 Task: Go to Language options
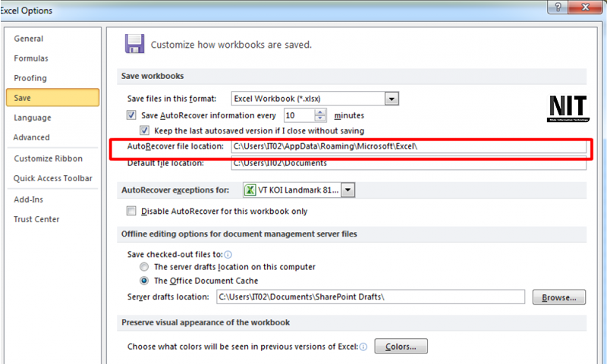[x=33, y=118]
